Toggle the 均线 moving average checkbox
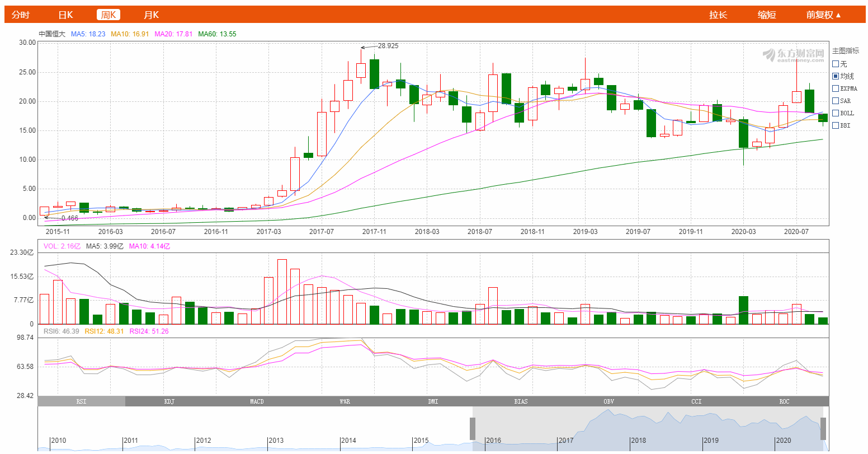The width and height of the screenshot is (868, 454). pyautogui.click(x=836, y=76)
